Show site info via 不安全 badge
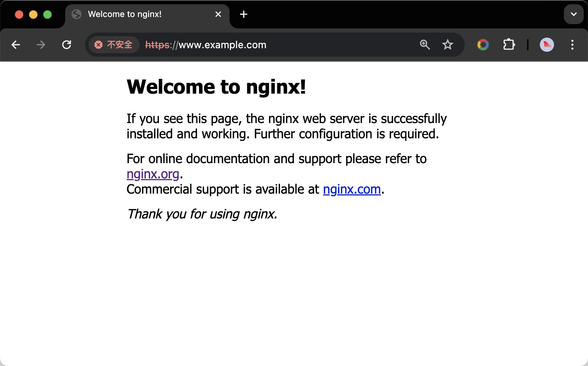588x366 pixels. (114, 45)
